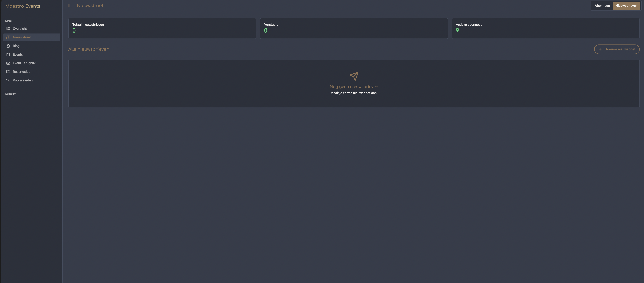This screenshot has width=644, height=283.
Task: Click the Menu section label
Action: click(x=9, y=21)
